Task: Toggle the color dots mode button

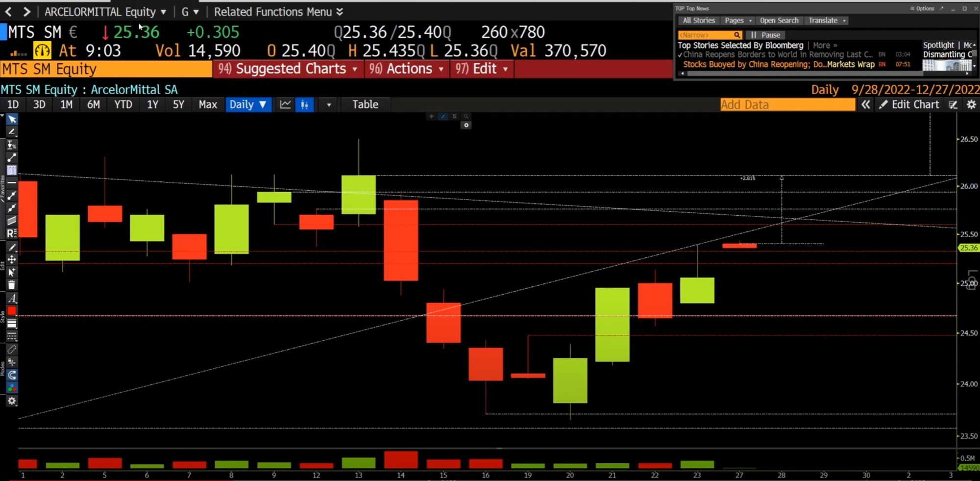Action: pos(12,388)
